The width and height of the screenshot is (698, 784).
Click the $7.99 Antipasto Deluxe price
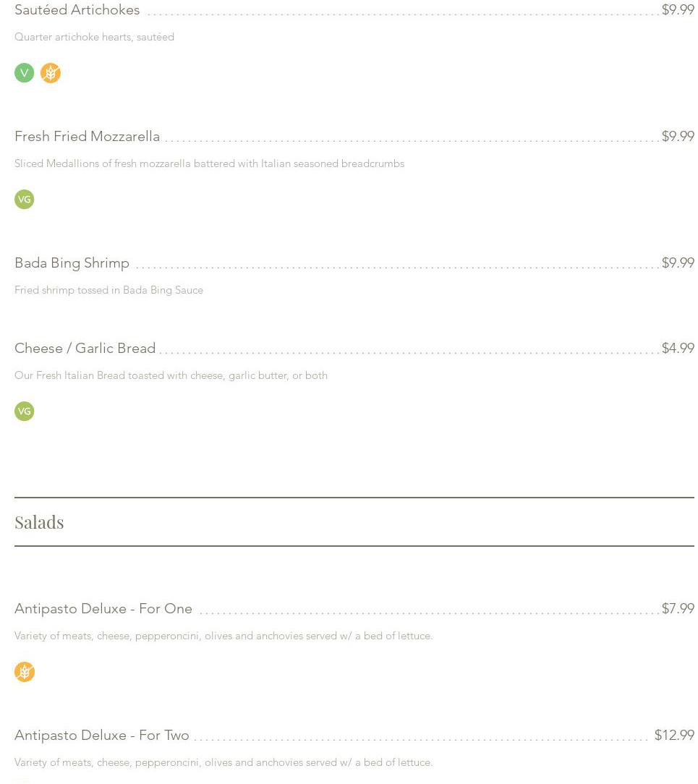click(x=678, y=609)
